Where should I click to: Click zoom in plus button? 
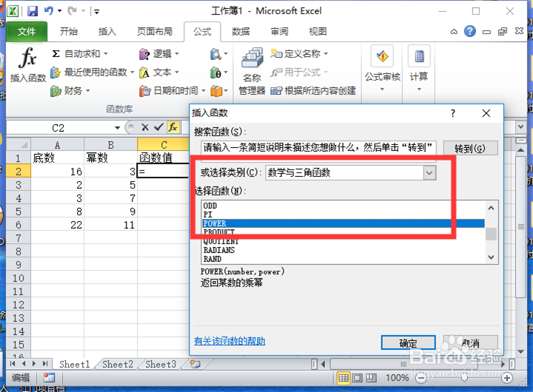coord(507,378)
